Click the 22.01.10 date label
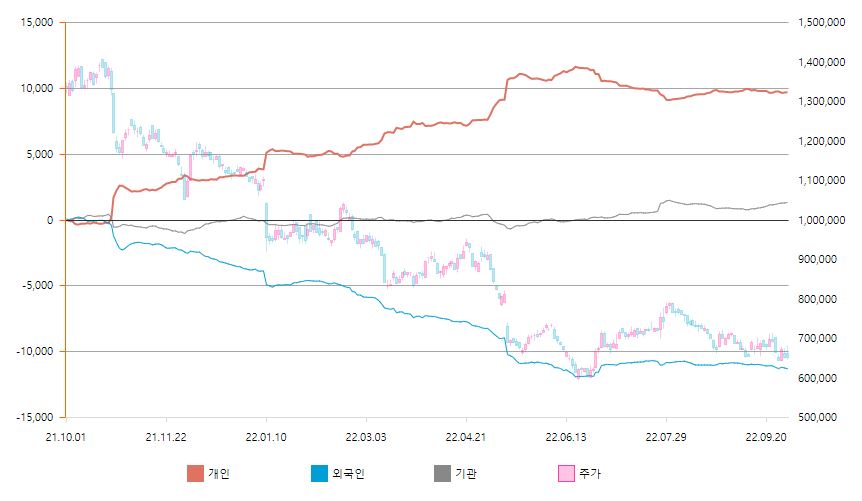Image resolution: width=862 pixels, height=501 pixels. point(266,435)
